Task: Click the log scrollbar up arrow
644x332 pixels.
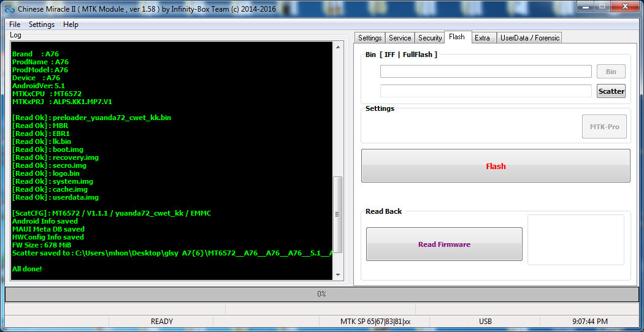Action: [337, 47]
